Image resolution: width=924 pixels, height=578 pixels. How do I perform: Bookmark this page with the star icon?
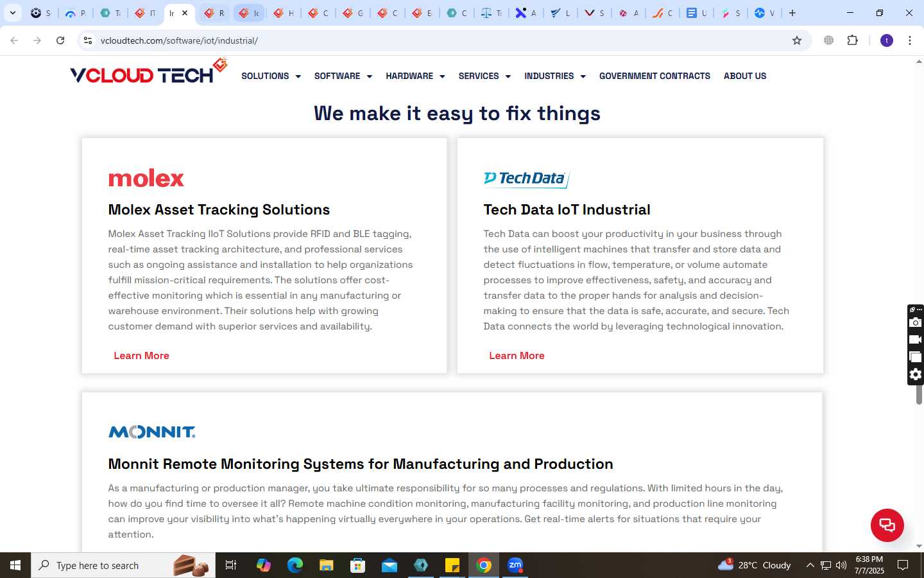[797, 40]
